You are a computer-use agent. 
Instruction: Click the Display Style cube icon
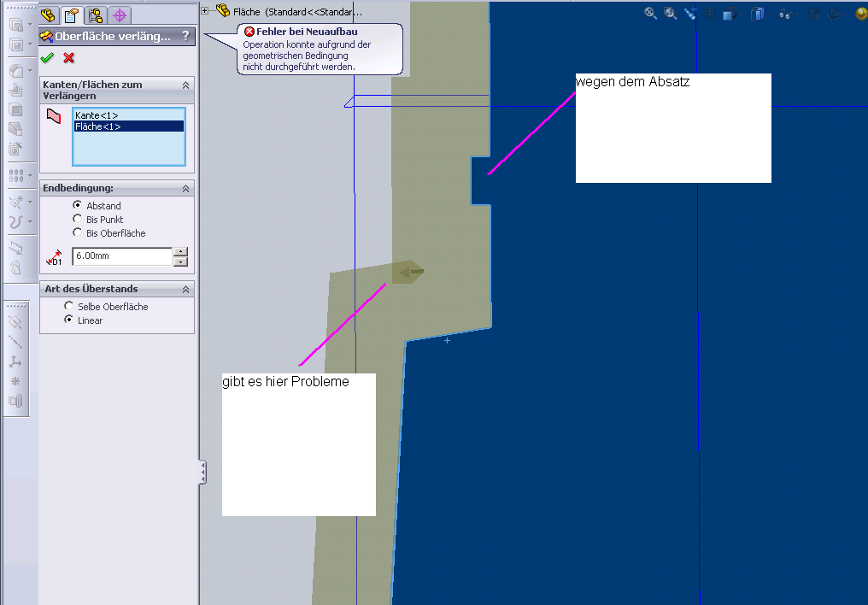tap(757, 14)
